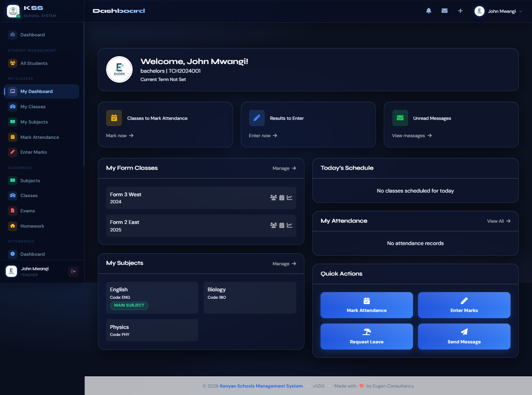Select the Physics subject card

coord(152,330)
